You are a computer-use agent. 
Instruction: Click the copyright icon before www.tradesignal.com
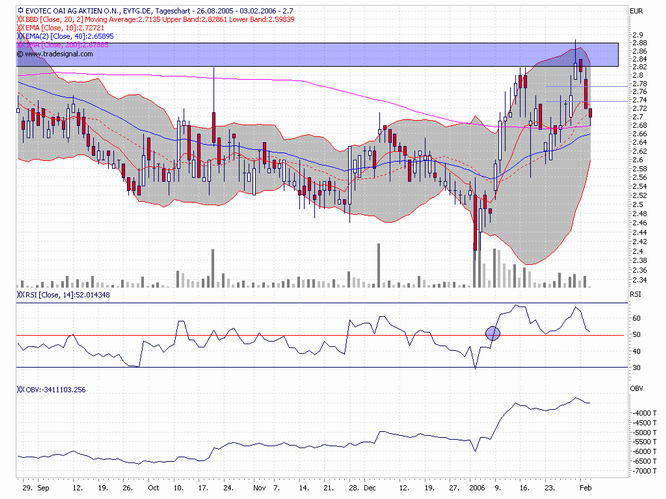click(20, 54)
